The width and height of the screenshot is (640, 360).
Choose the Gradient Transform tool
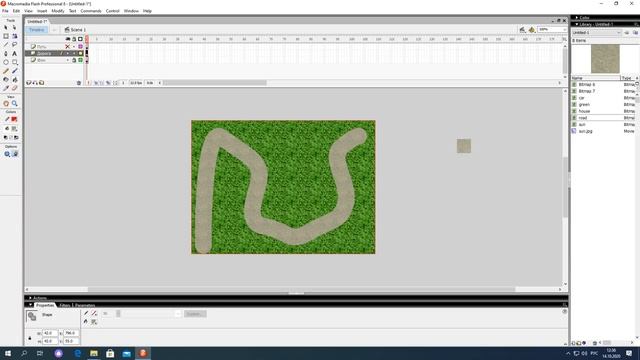point(15,36)
